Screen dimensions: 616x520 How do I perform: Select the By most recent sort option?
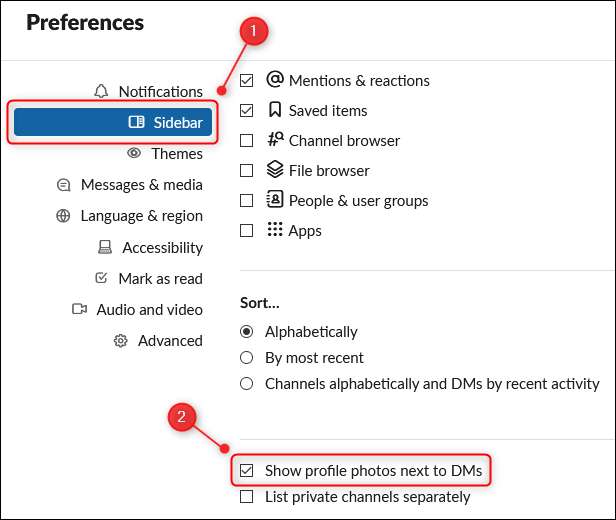247,358
